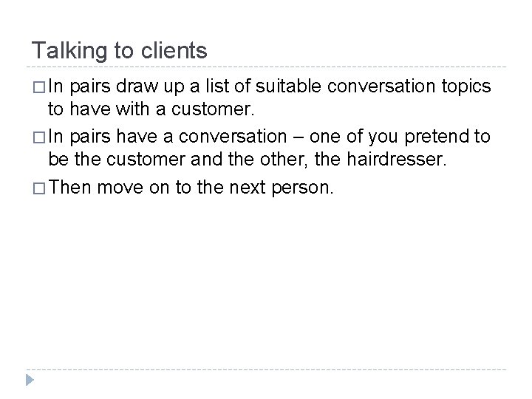Click the words 'next person'
The width and height of the screenshot is (532, 399).
pyautogui.click(x=279, y=188)
